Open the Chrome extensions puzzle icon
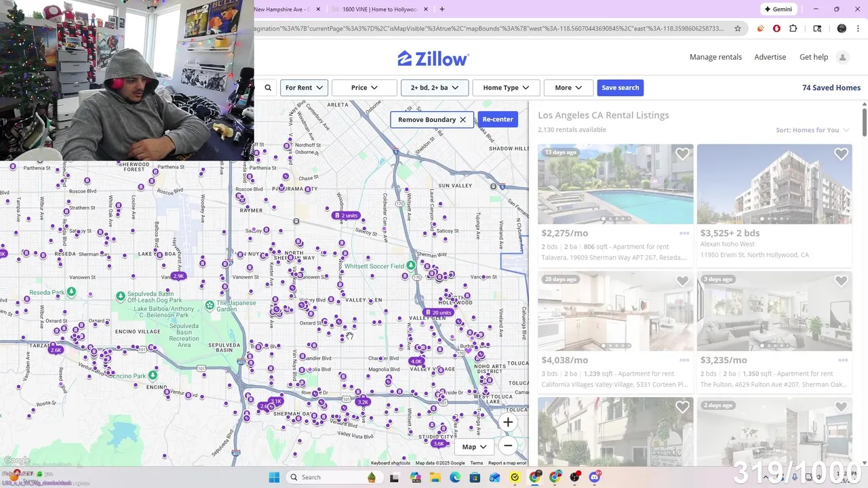Viewport: 868px width, 488px height. (x=793, y=28)
